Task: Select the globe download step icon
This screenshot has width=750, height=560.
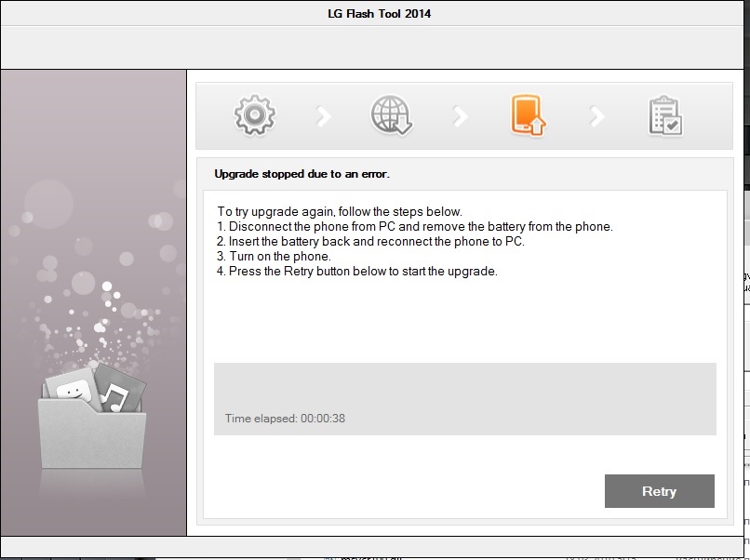Action: pos(391,115)
